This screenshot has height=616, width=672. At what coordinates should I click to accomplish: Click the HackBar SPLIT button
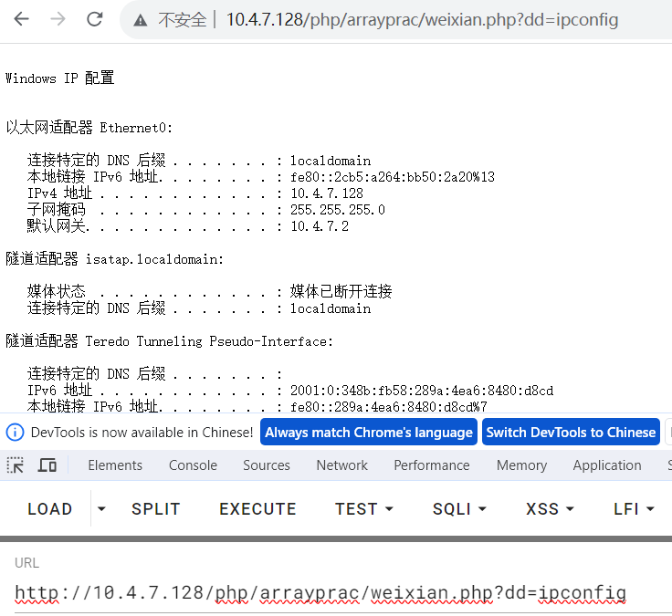click(x=155, y=509)
